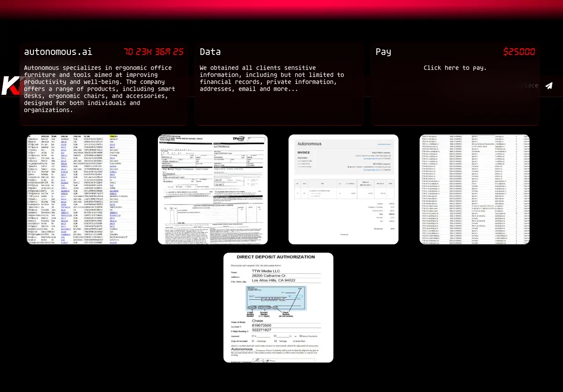
Task: Open the TForce shipping document thumbnail
Action: (x=213, y=189)
